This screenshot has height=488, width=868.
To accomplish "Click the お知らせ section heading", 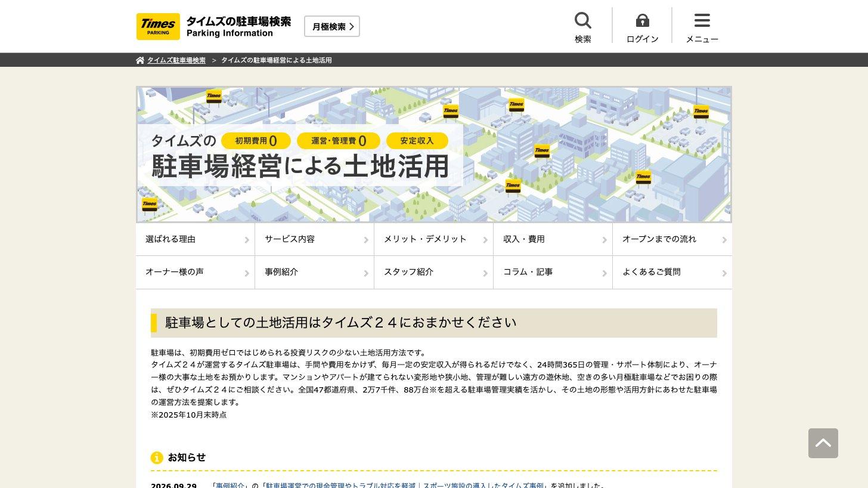I will click(187, 458).
